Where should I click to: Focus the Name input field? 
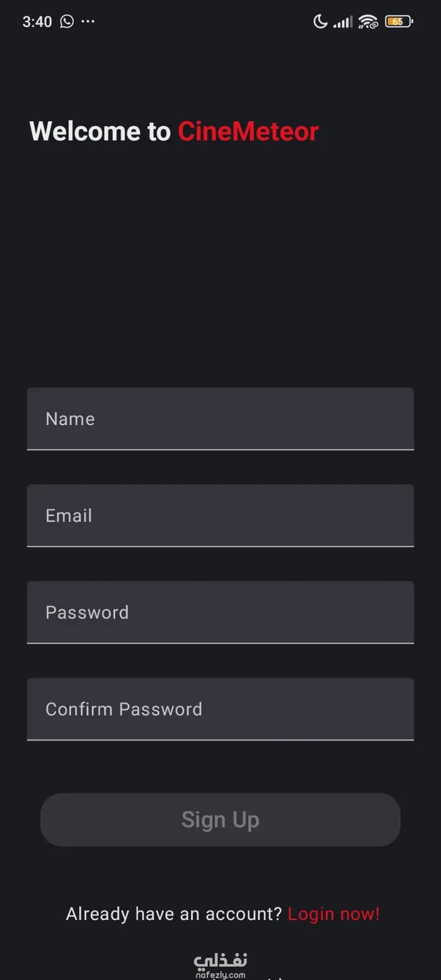click(221, 419)
